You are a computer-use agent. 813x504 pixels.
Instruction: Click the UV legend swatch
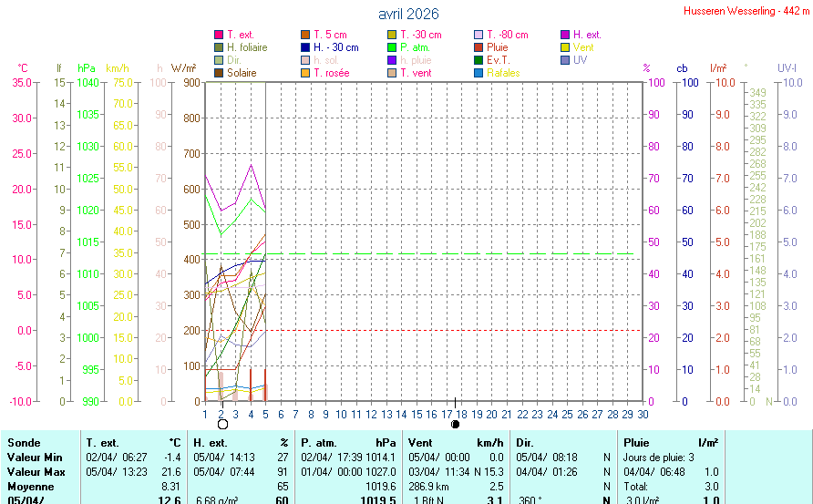click(565, 60)
